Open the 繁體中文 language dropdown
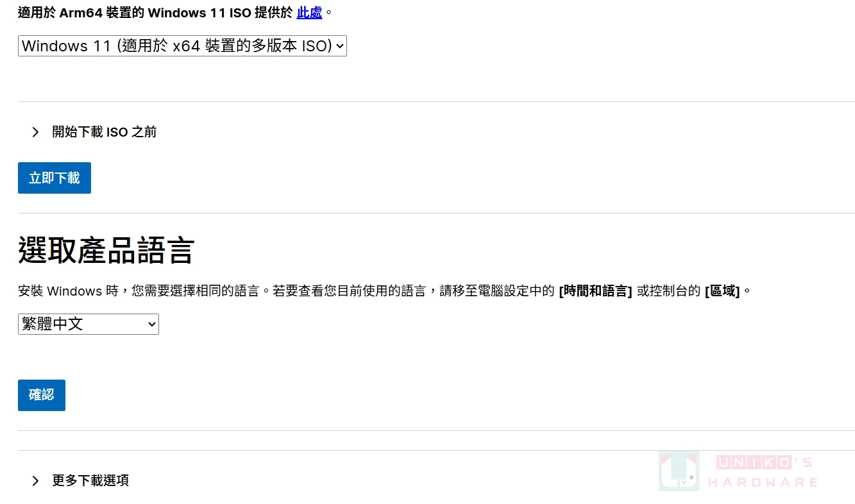Screen dimensions: 855x504 pyautogui.click(x=89, y=324)
